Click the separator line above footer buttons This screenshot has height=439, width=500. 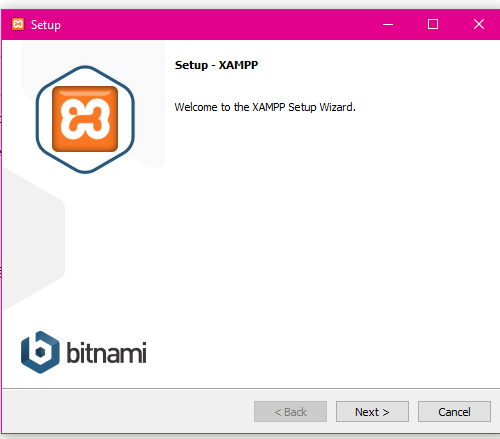coord(251,388)
